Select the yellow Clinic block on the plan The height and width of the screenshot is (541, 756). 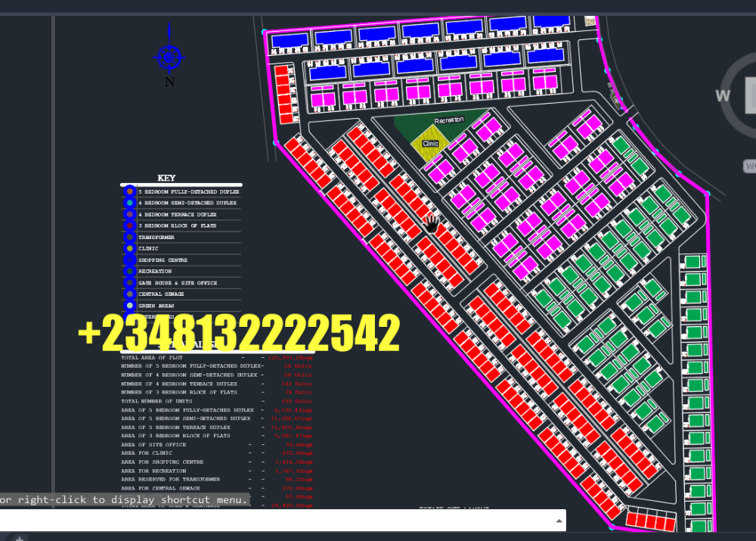point(430,143)
